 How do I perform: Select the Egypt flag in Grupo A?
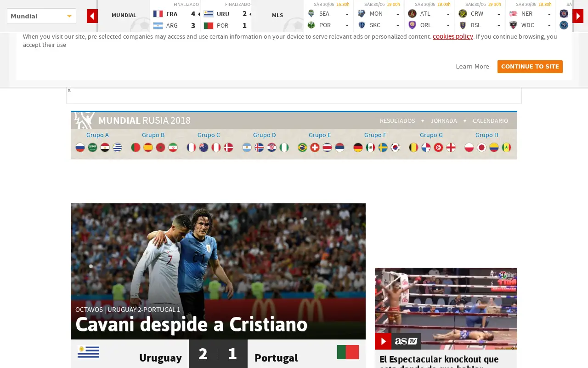point(105,148)
